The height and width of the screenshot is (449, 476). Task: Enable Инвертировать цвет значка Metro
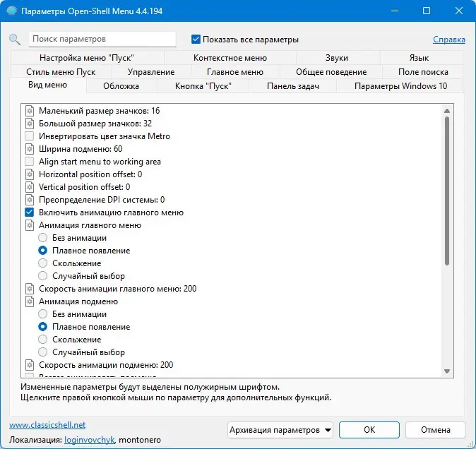pos(29,136)
